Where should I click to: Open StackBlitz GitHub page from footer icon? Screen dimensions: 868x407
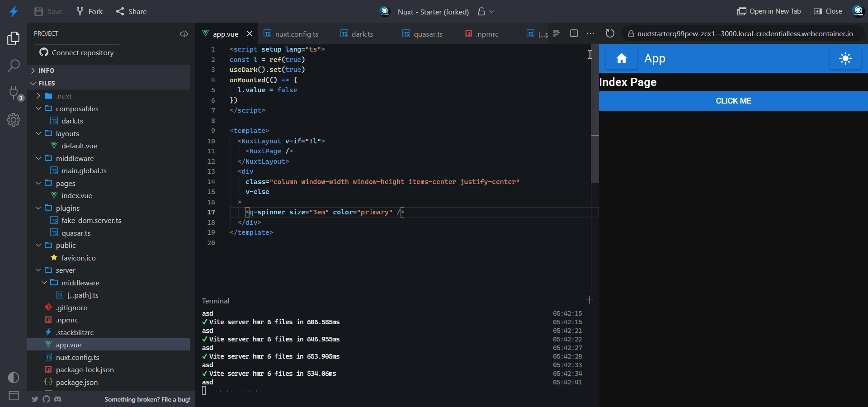46,399
